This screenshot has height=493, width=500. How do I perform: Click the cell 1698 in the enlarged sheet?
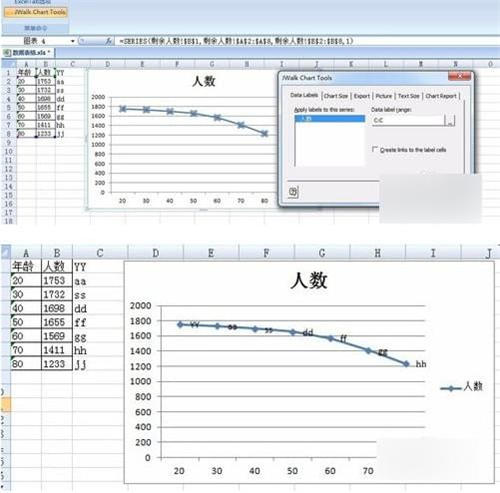click(x=57, y=308)
